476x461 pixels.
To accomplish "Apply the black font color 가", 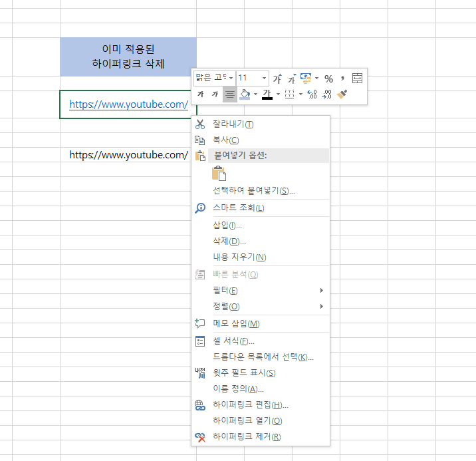I will click(267, 94).
